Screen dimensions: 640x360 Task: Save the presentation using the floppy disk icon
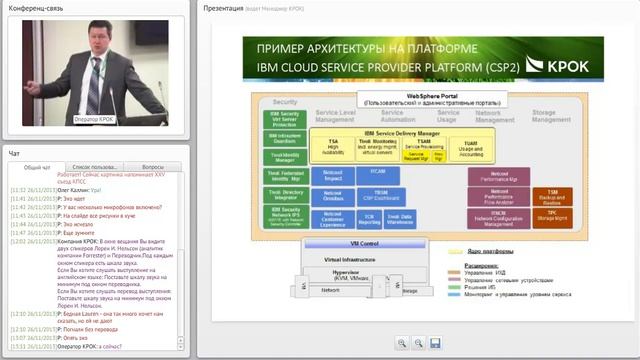click(435, 343)
